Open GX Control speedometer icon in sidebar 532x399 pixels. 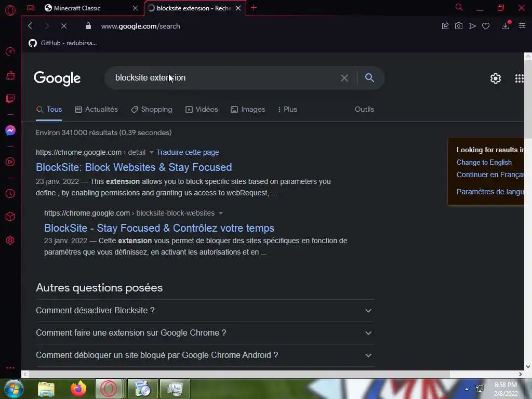tap(10, 51)
